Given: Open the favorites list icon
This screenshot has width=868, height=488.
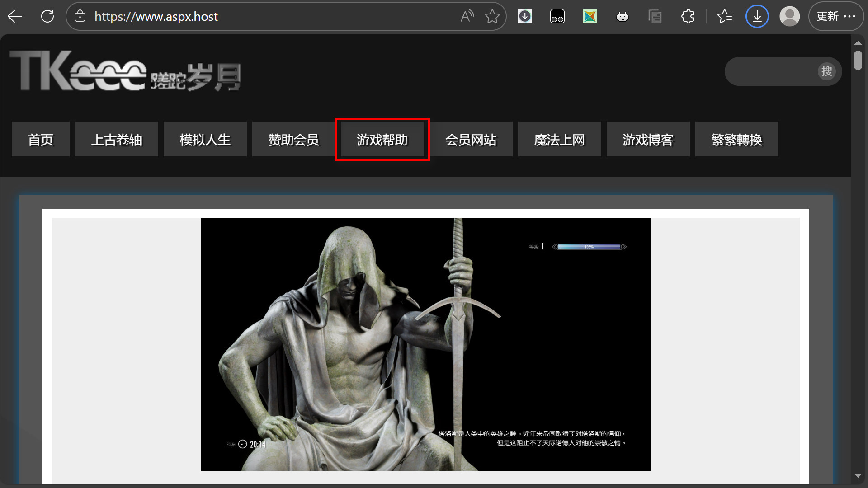Looking at the screenshot, I should coord(725,17).
